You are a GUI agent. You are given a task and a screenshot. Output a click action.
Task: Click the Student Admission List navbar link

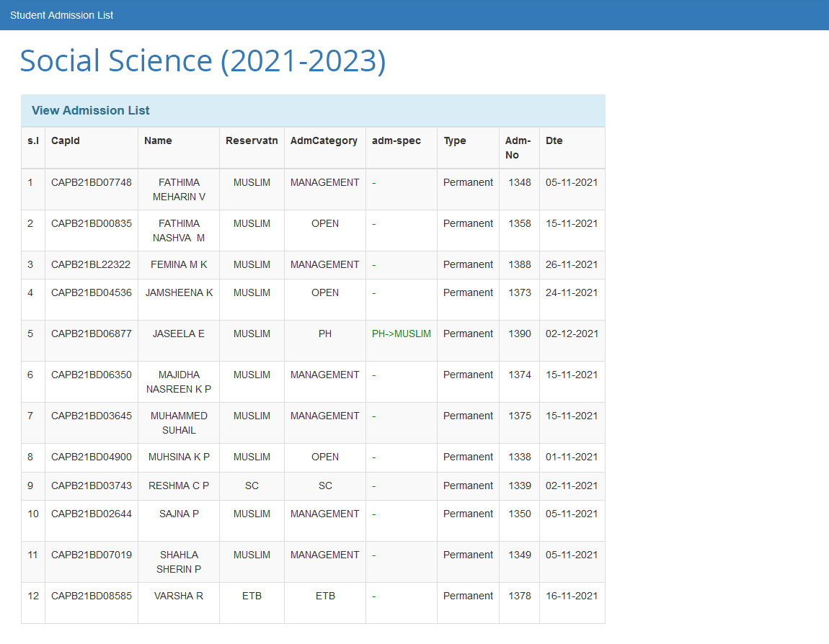pyautogui.click(x=61, y=15)
